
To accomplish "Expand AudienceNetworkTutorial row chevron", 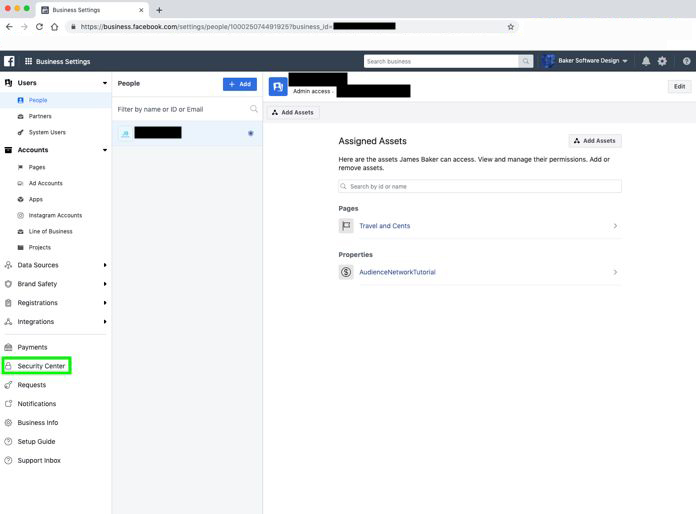I will (x=615, y=272).
